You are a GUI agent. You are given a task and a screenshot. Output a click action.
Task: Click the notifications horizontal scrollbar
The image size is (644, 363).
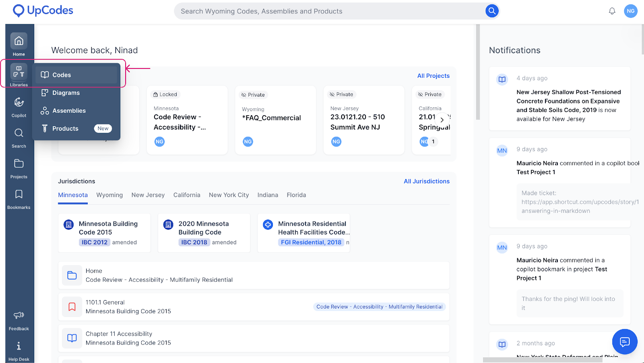pyautogui.click(x=542, y=360)
